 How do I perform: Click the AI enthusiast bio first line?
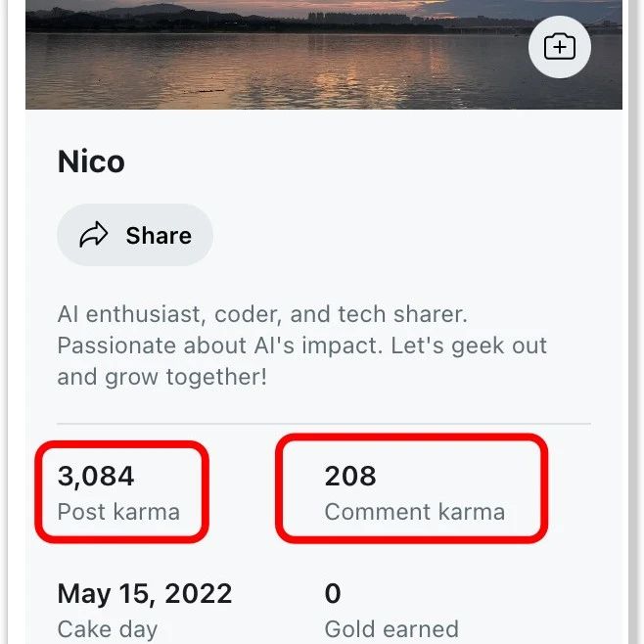(x=262, y=314)
